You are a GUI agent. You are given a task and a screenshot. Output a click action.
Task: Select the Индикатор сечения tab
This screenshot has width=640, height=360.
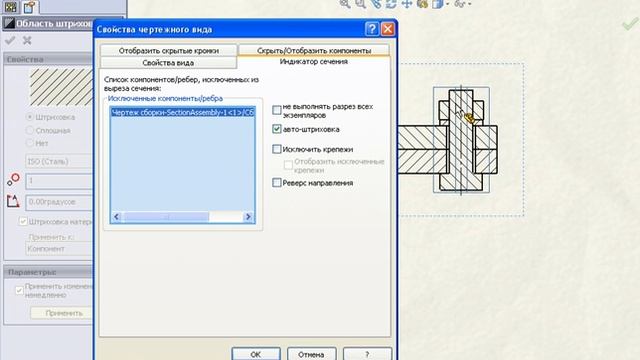313,62
